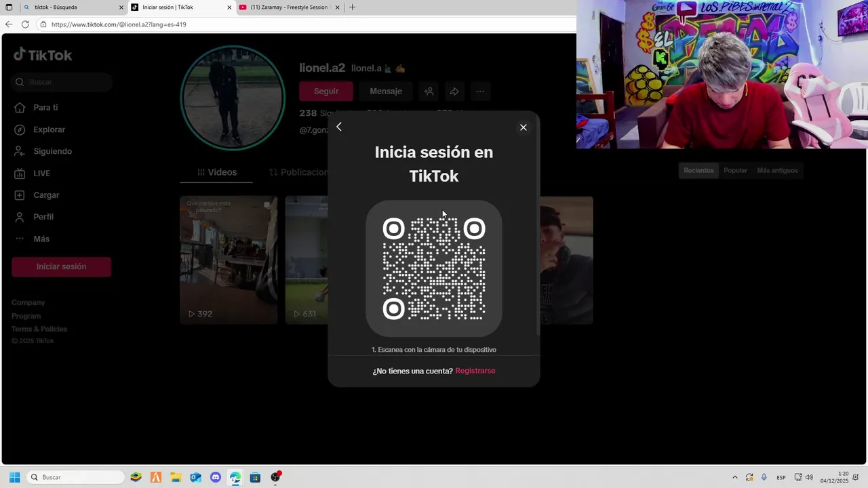The height and width of the screenshot is (488, 868).
Task: Open the rightmost video thumbnail with cap
Action: point(566,260)
